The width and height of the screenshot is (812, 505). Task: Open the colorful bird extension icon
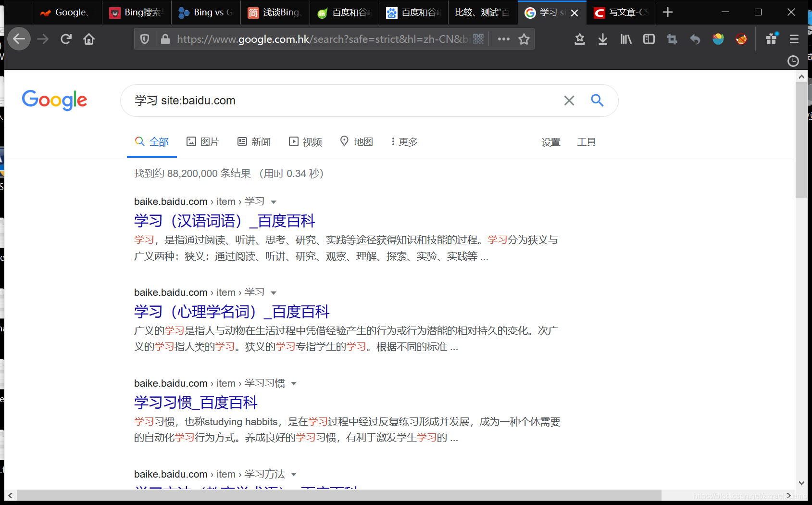pos(718,39)
